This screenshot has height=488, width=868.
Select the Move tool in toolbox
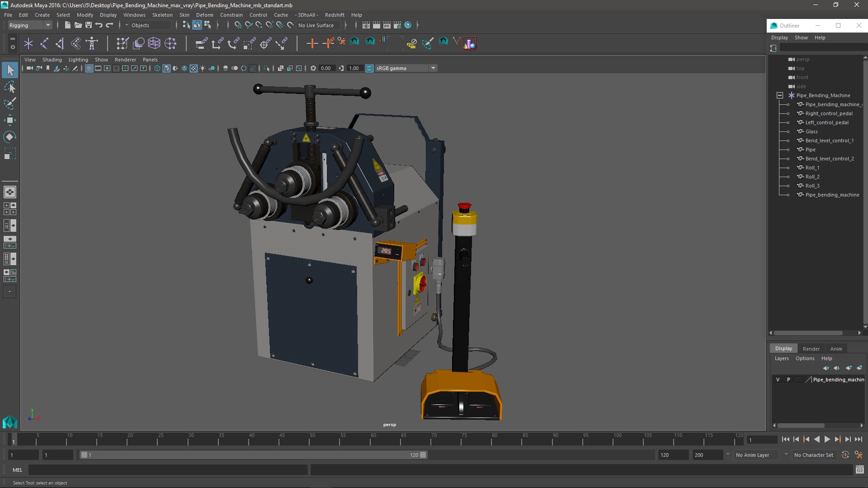pyautogui.click(x=9, y=120)
